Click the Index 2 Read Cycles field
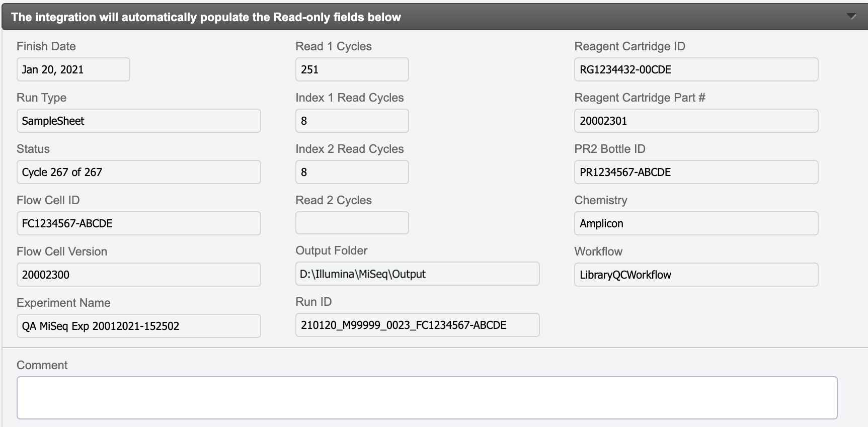Viewport: 868px width, 427px height. click(x=352, y=172)
